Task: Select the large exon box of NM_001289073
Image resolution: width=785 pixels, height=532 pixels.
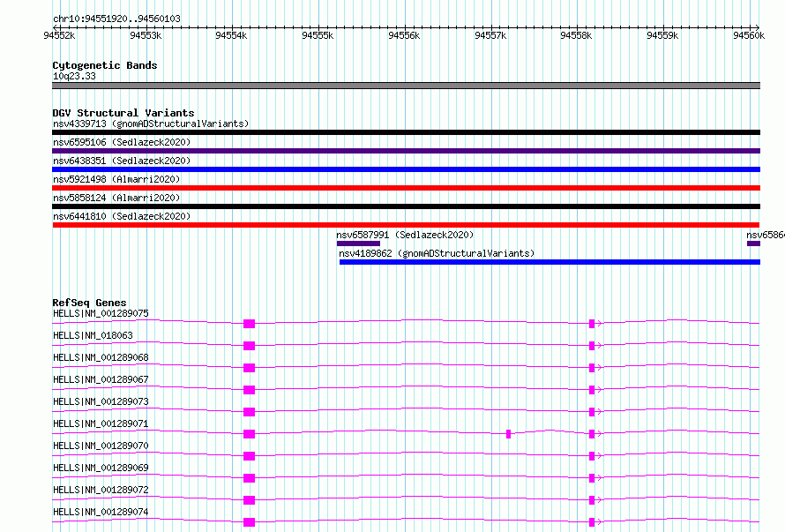Action: coord(250,412)
